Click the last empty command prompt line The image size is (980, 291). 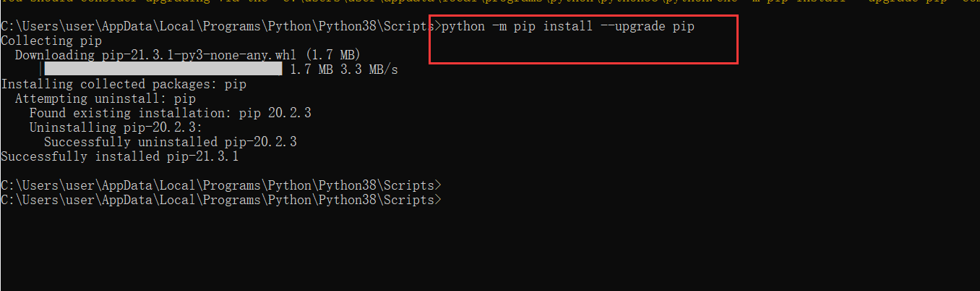[x=220, y=201]
